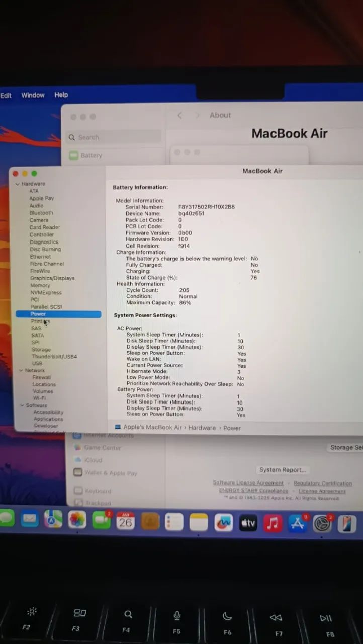Open Reminders from the Dock
The height and width of the screenshot is (644, 363).
[174, 522]
